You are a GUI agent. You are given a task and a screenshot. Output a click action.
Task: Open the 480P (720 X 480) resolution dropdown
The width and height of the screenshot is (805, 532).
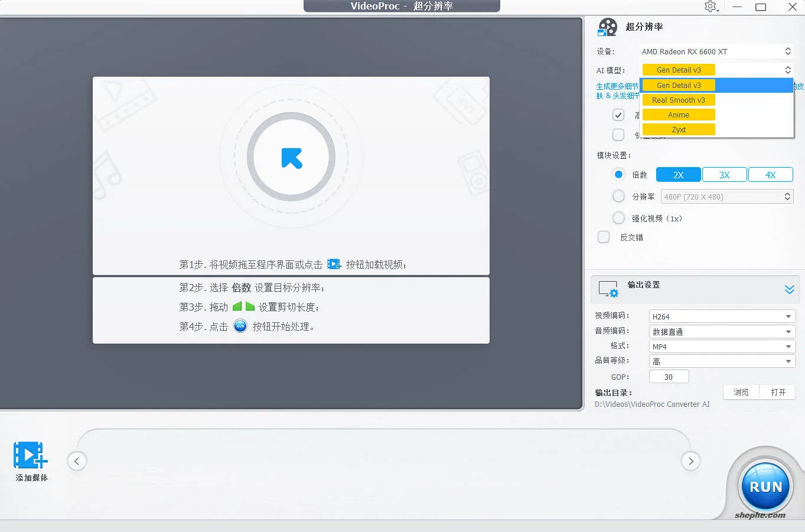coord(727,197)
